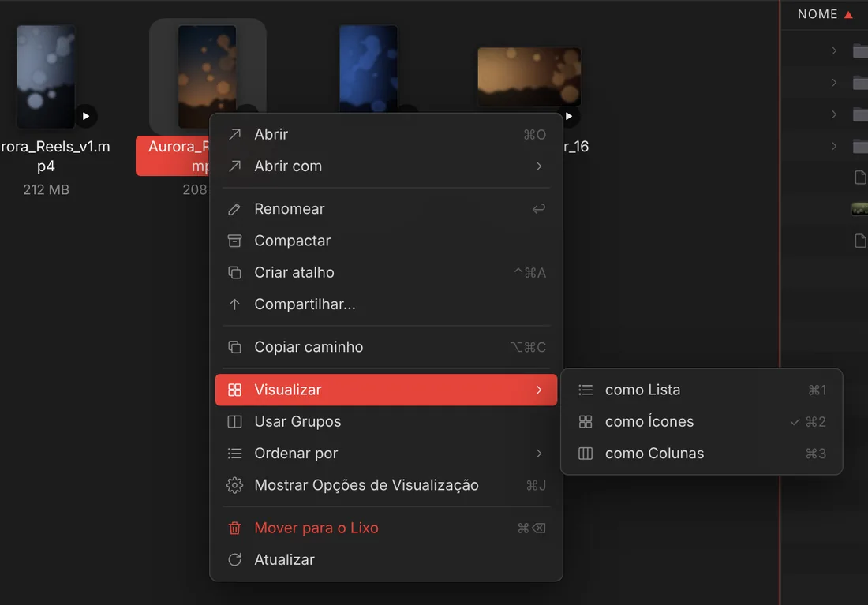The width and height of the screenshot is (868, 605).
Task: Click the Atualizar refresh icon
Action: (x=234, y=559)
